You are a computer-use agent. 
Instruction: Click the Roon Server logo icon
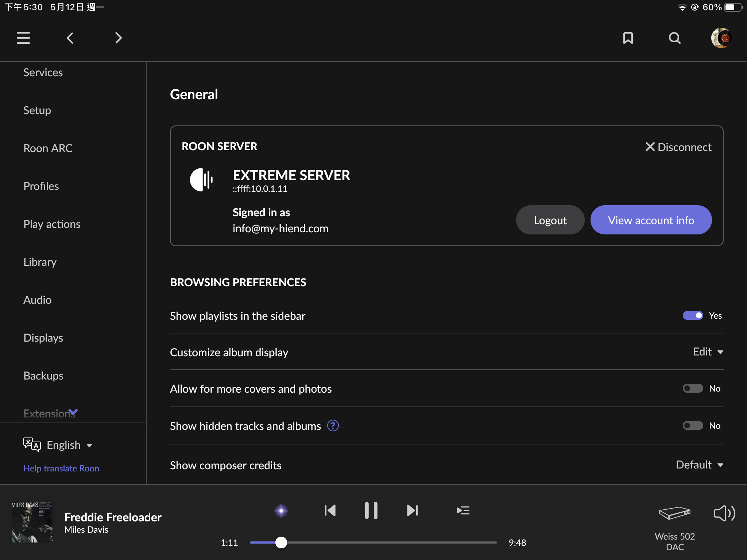point(201,179)
